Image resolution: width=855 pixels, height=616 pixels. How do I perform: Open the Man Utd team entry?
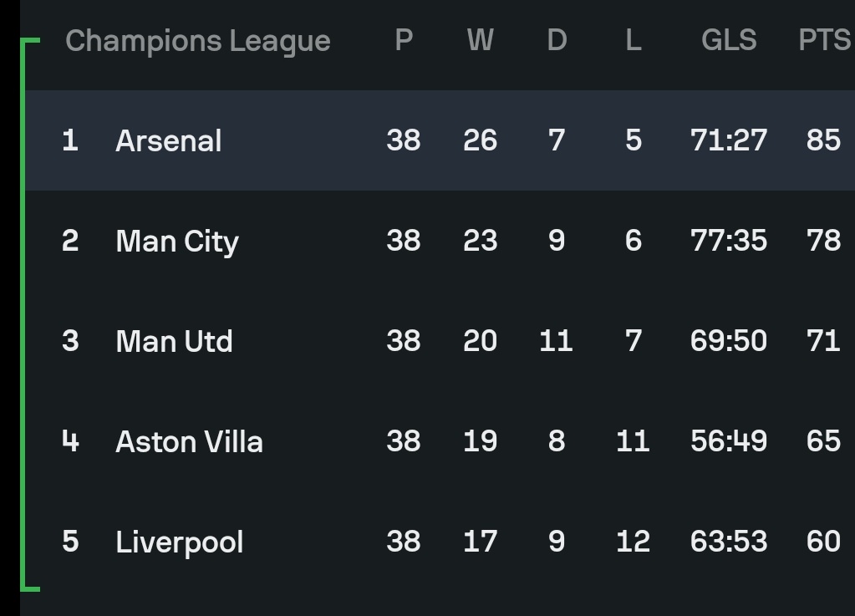[174, 341]
